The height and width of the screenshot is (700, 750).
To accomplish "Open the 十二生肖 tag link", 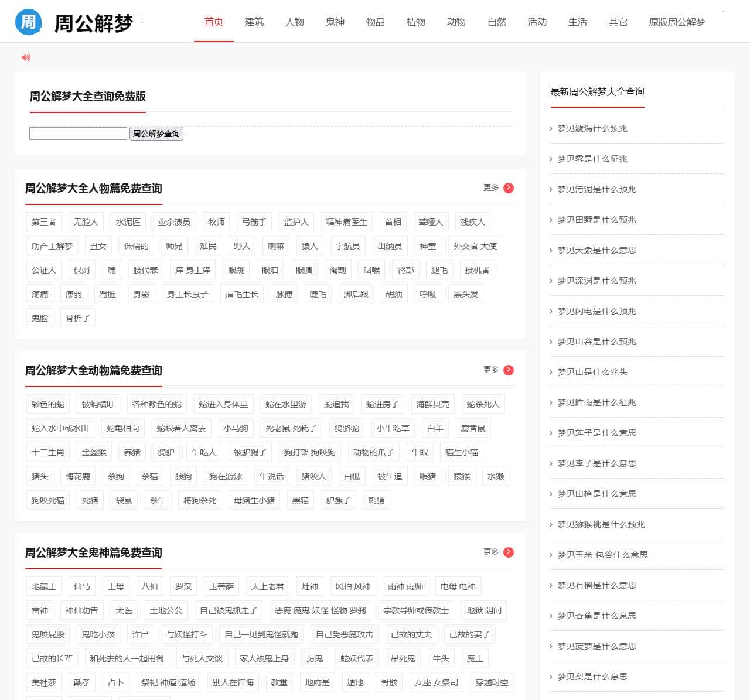I will pyautogui.click(x=48, y=452).
